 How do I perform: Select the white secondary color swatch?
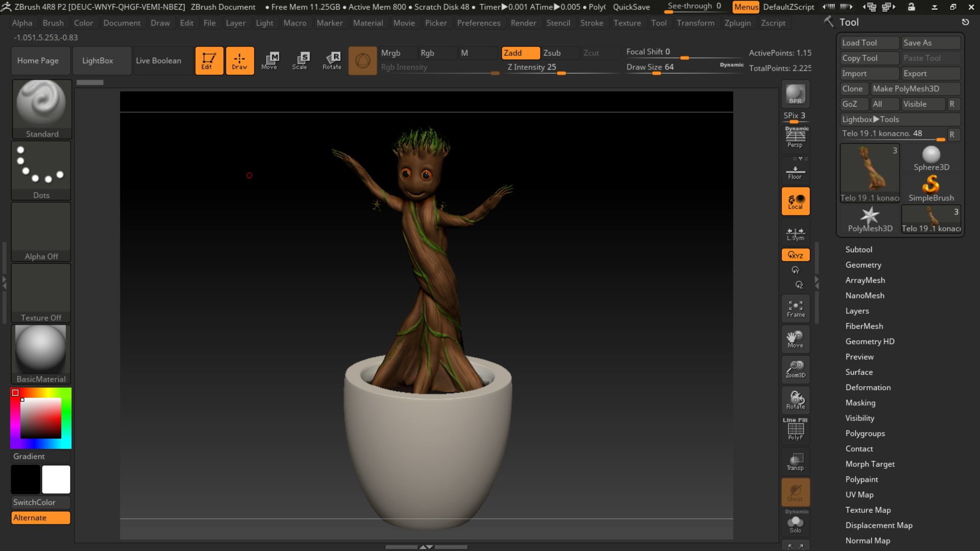click(x=56, y=479)
